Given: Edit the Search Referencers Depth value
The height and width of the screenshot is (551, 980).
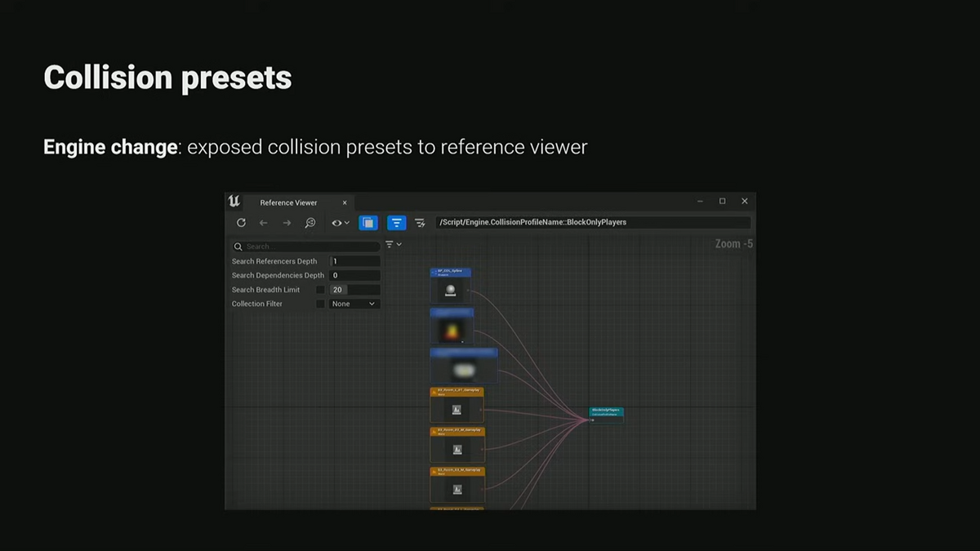Looking at the screenshot, I should 354,261.
